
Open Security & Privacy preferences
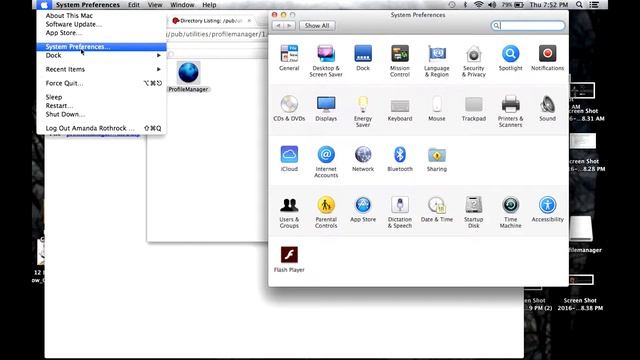(473, 61)
